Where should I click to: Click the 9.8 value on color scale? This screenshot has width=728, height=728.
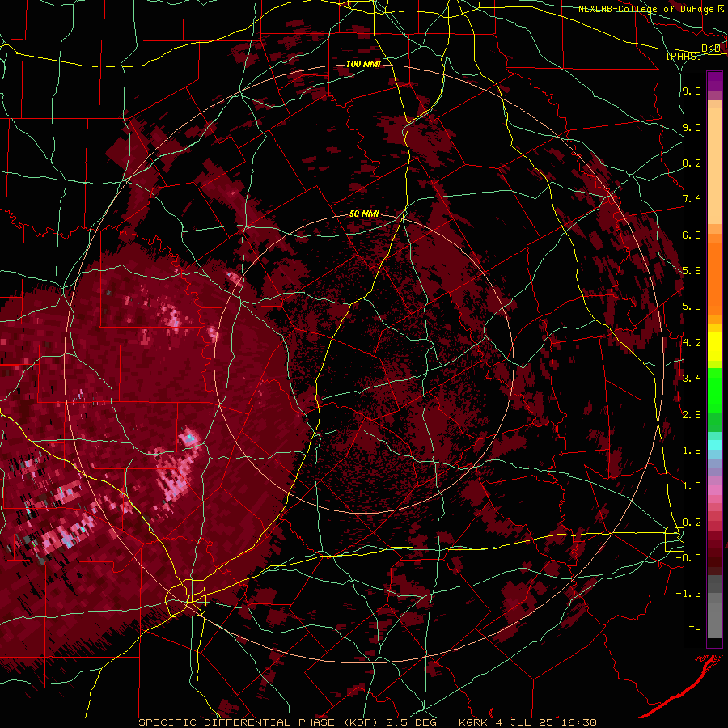point(692,91)
